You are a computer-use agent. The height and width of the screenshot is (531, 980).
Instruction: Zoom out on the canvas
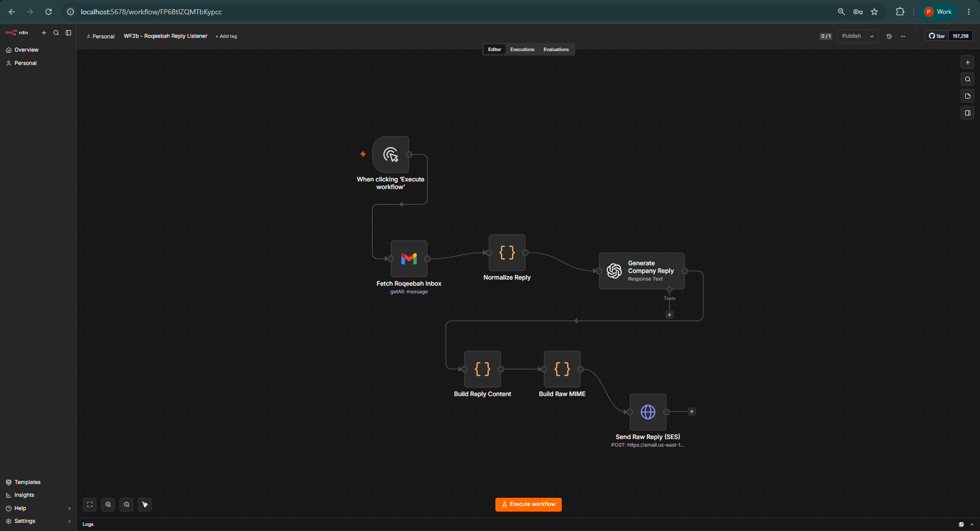[127, 504]
